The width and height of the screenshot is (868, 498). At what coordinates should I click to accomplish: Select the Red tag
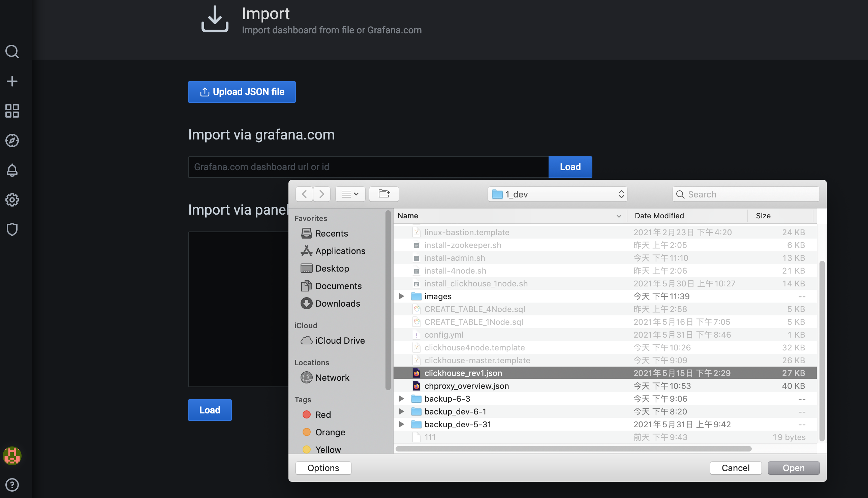[322, 414]
